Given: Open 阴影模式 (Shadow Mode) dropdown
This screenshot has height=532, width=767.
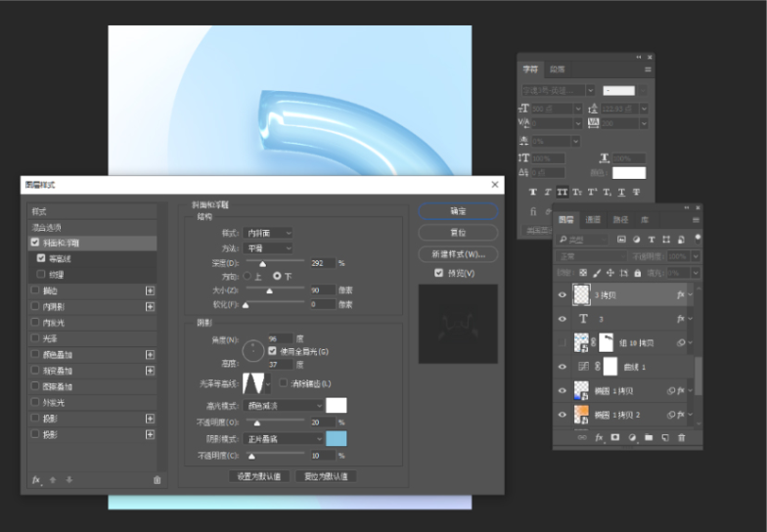Looking at the screenshot, I should [x=284, y=439].
